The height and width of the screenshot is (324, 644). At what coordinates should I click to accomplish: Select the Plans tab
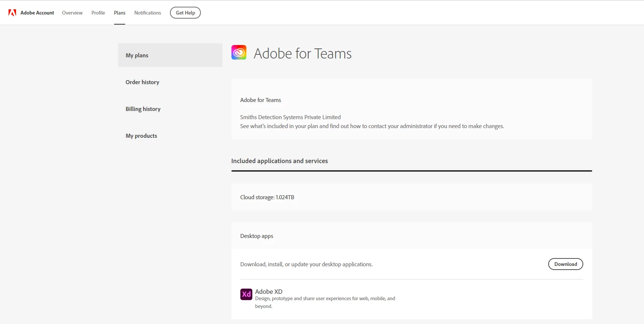click(120, 13)
